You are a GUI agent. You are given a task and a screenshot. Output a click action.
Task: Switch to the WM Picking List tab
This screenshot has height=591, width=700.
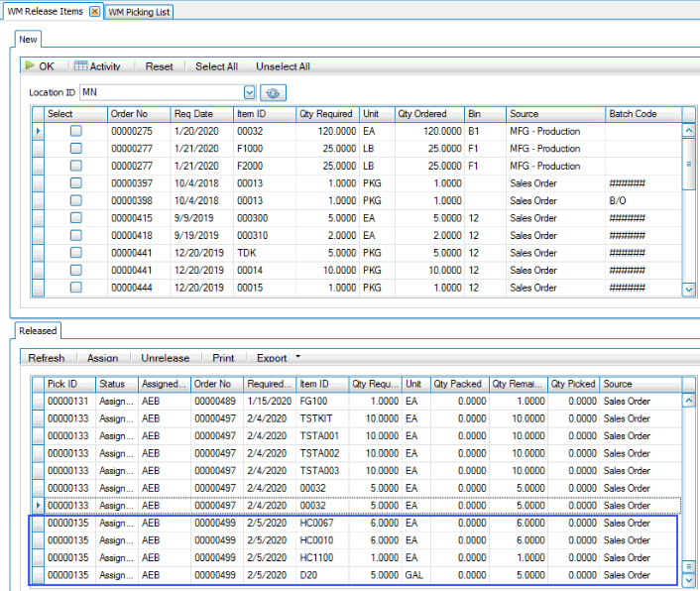point(139,11)
